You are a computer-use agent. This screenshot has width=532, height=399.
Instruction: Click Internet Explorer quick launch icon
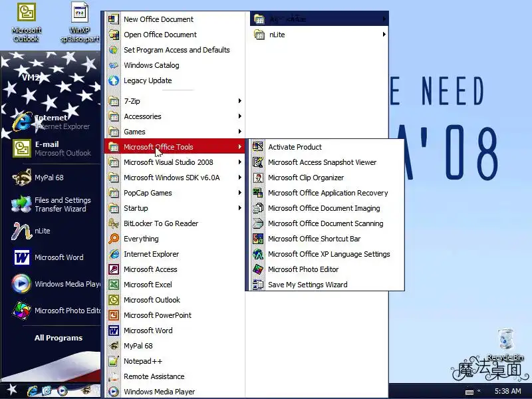tap(33, 391)
